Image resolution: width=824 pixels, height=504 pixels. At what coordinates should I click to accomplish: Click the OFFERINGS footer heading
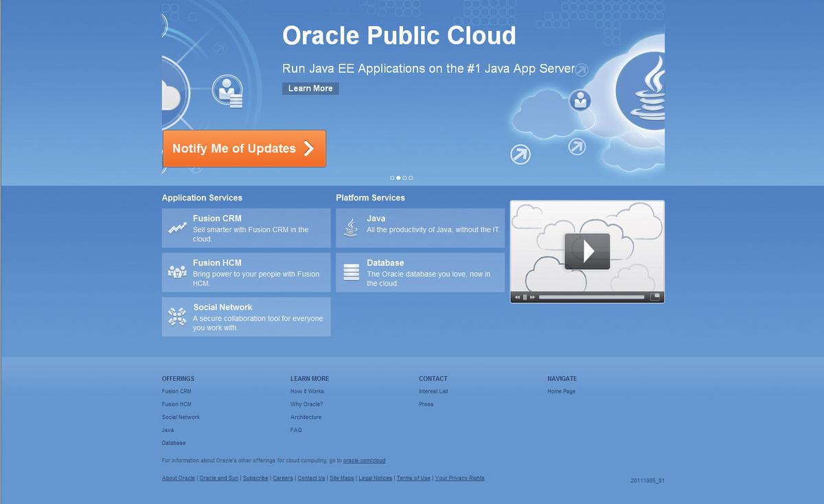[x=178, y=378]
